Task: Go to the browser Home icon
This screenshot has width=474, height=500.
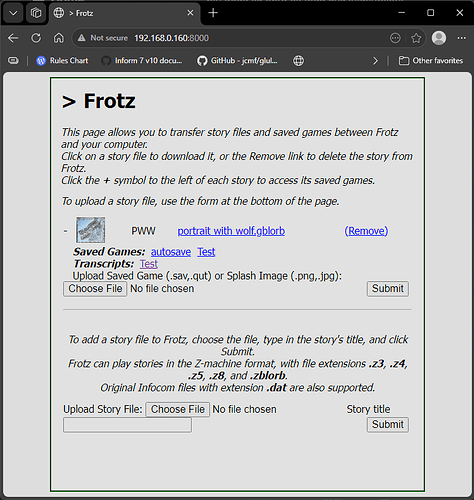Action: click(x=59, y=38)
